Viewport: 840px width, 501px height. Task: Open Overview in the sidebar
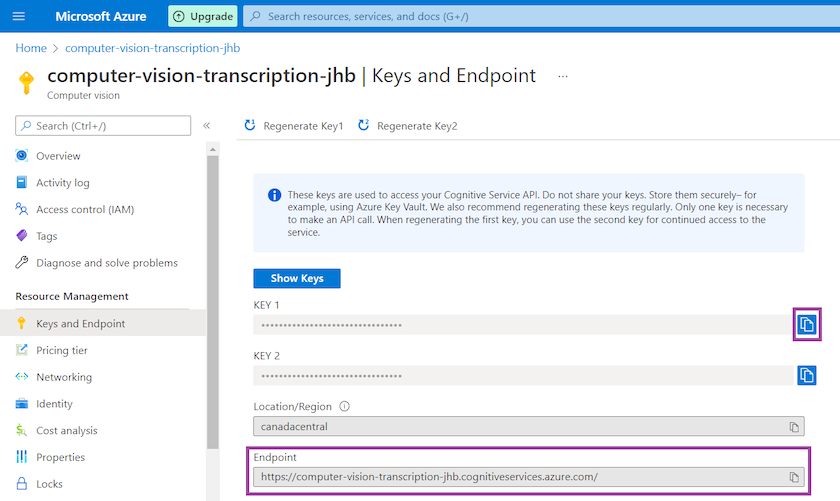(58, 156)
